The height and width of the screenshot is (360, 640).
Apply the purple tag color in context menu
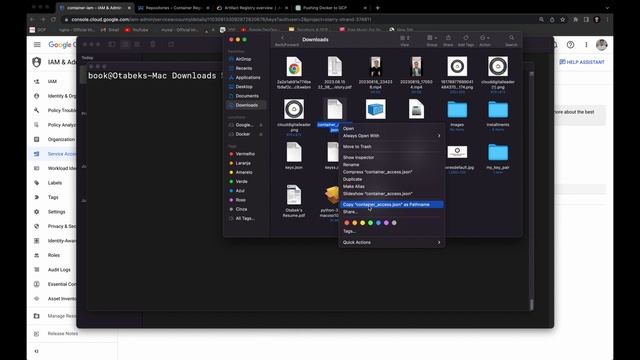[386, 223]
